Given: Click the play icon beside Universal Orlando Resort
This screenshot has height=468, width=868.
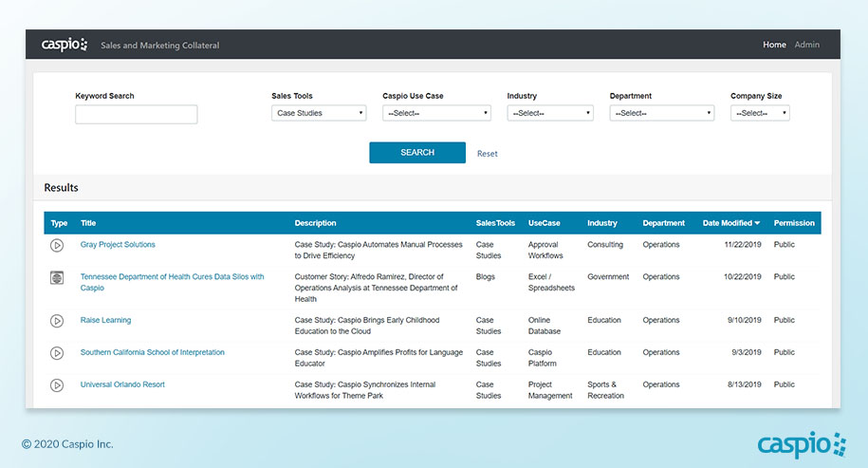Looking at the screenshot, I should (57, 385).
